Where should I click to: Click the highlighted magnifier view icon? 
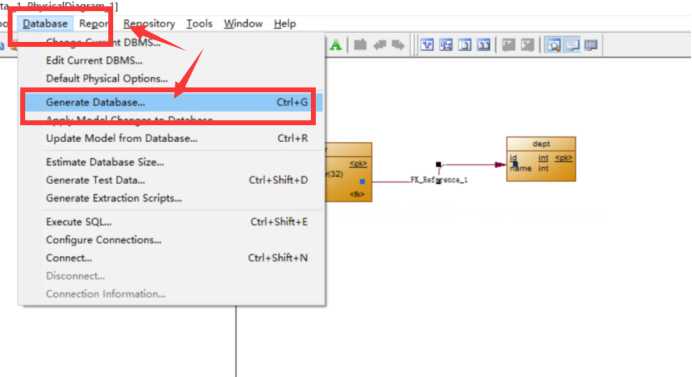click(553, 45)
